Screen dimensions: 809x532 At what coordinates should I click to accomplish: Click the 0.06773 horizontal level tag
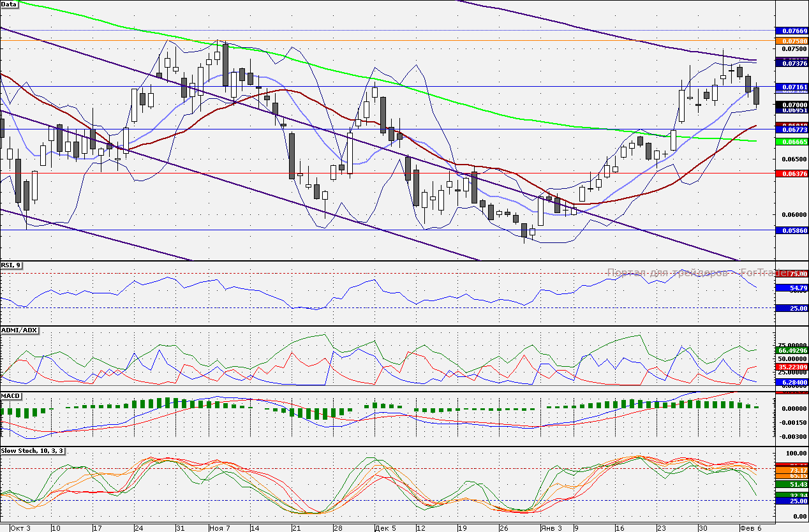[x=791, y=129]
